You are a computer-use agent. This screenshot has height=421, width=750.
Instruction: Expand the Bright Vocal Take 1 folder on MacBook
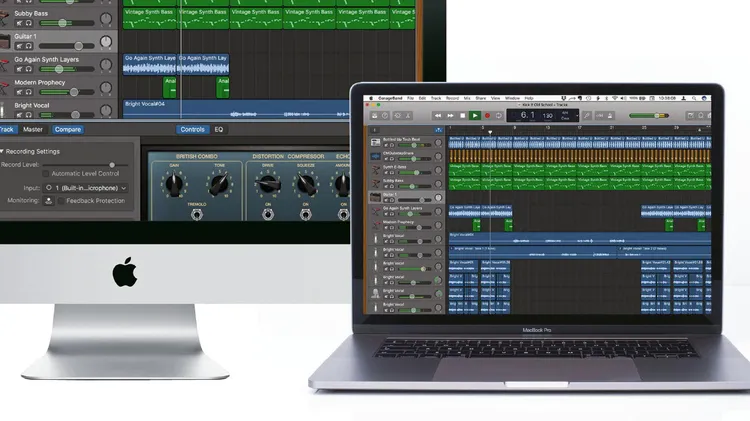click(452, 249)
